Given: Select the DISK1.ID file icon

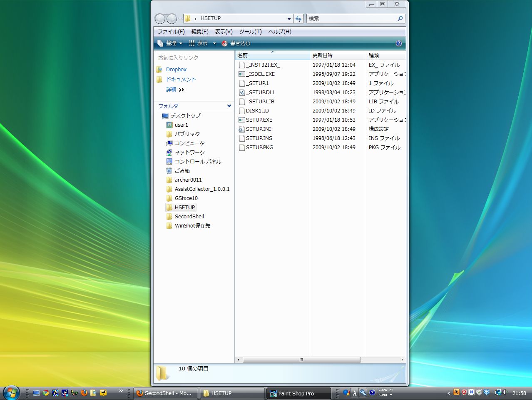Looking at the screenshot, I should tap(242, 111).
